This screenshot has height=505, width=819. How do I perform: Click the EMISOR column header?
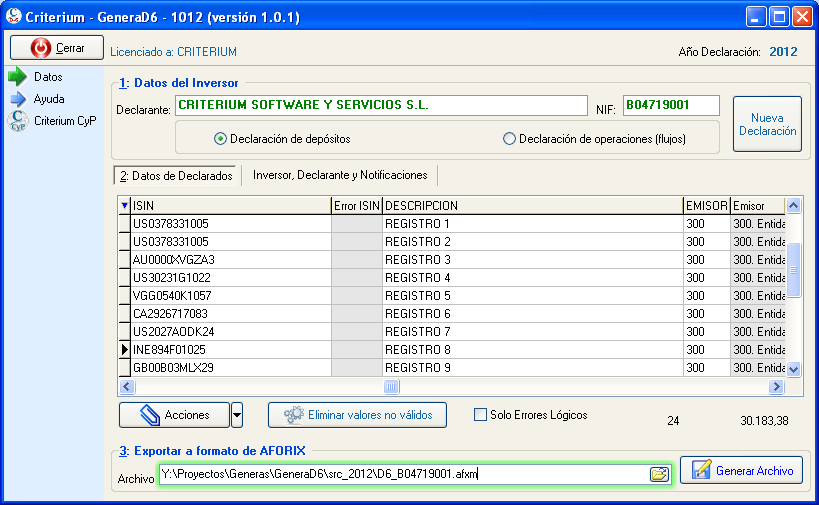(x=707, y=206)
